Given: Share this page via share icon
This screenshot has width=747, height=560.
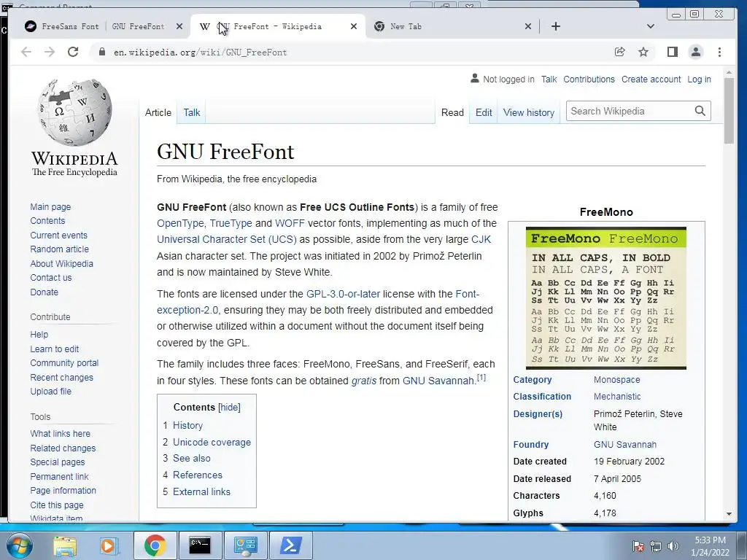Looking at the screenshot, I should (x=619, y=52).
